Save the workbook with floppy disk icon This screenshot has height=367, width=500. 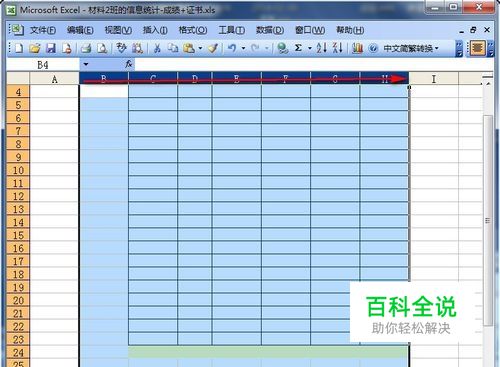click(51, 48)
